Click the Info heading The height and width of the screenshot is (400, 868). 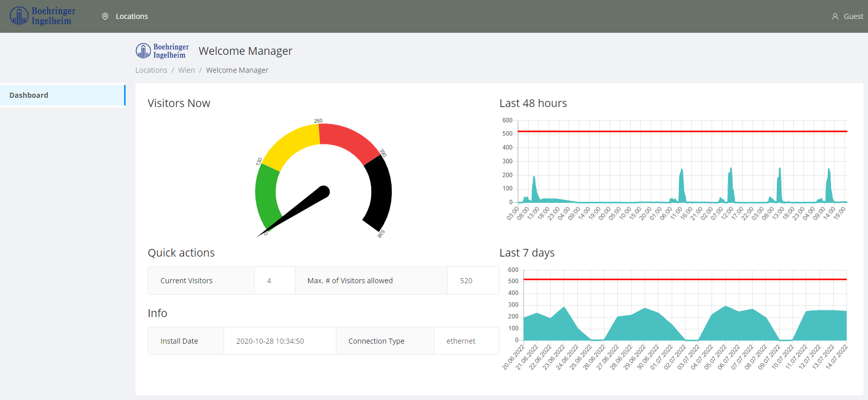157,313
